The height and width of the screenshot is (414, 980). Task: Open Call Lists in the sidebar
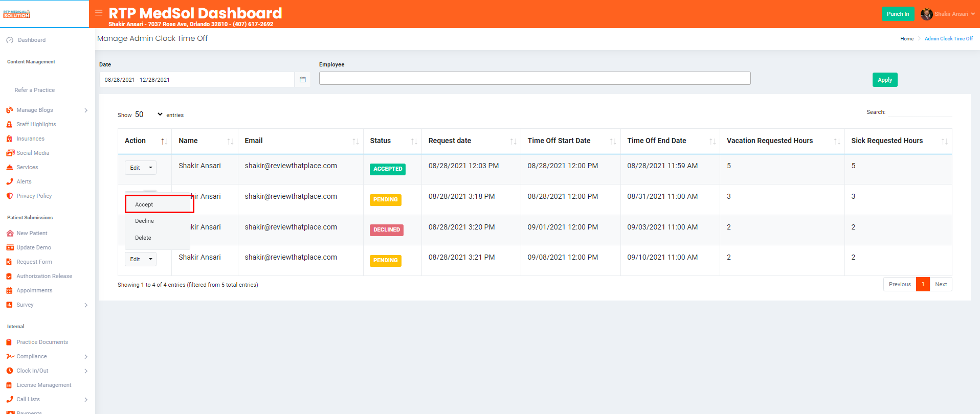pyautogui.click(x=28, y=399)
